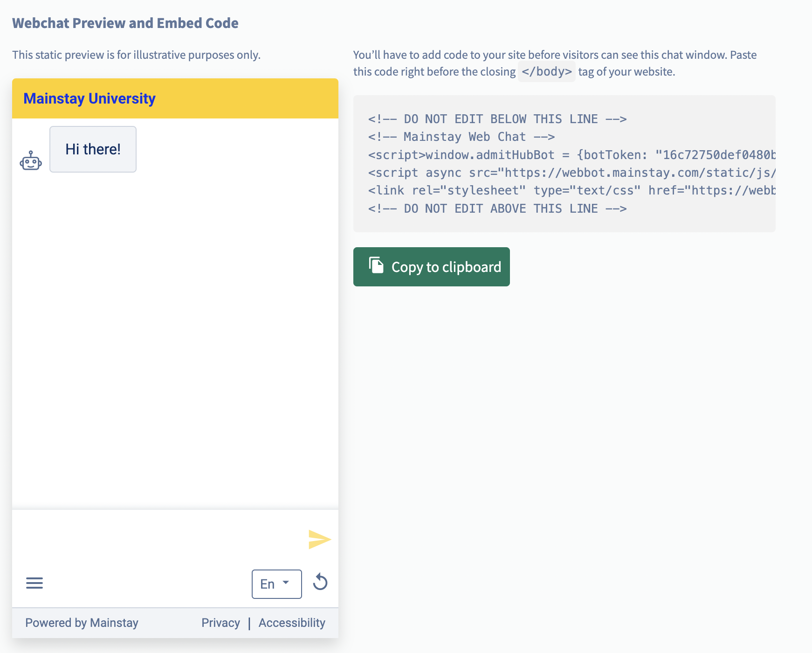This screenshot has width=812, height=653.
Task: Click the robot avatar icon beside the greeting
Action: (x=31, y=160)
